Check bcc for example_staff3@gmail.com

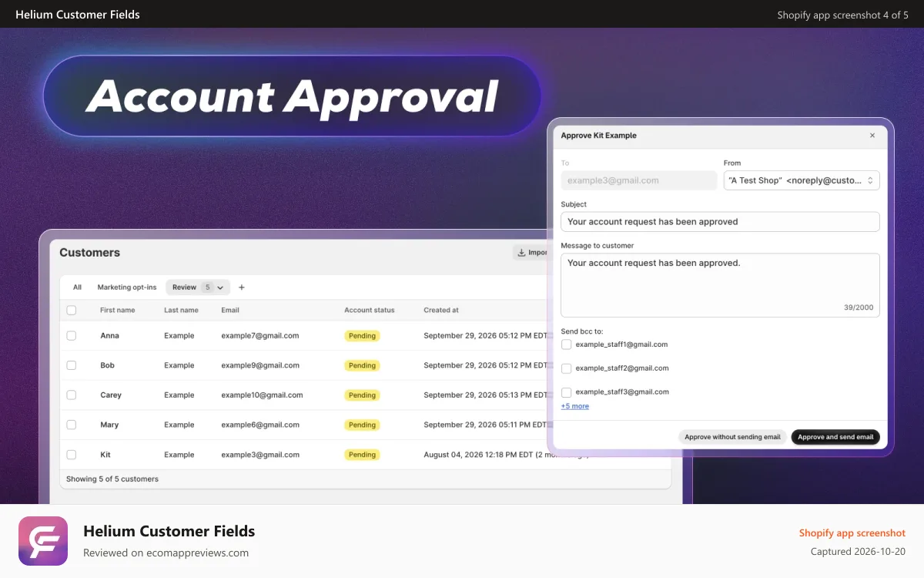566,392
